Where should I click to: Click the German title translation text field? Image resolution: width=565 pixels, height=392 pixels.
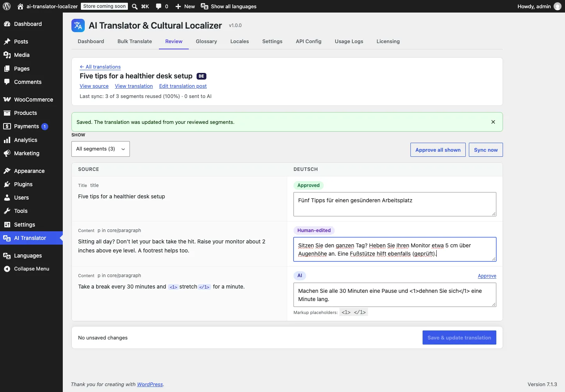(x=395, y=204)
